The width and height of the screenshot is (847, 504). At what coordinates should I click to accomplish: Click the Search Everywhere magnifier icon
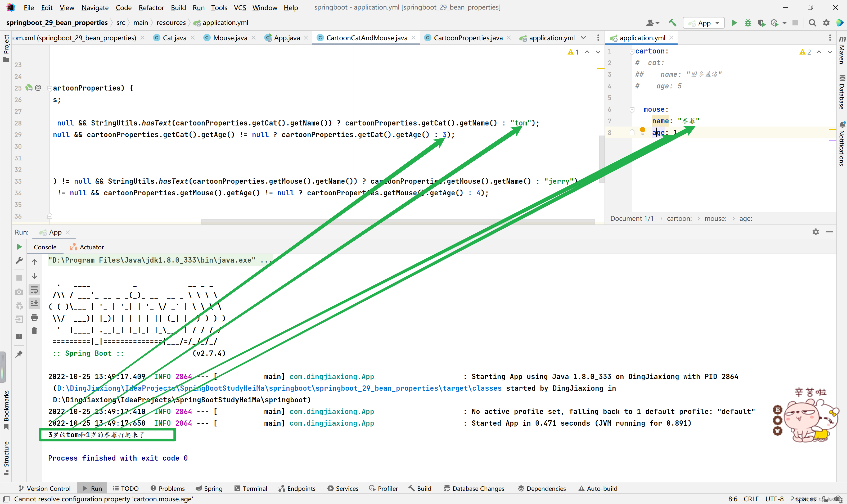(812, 23)
